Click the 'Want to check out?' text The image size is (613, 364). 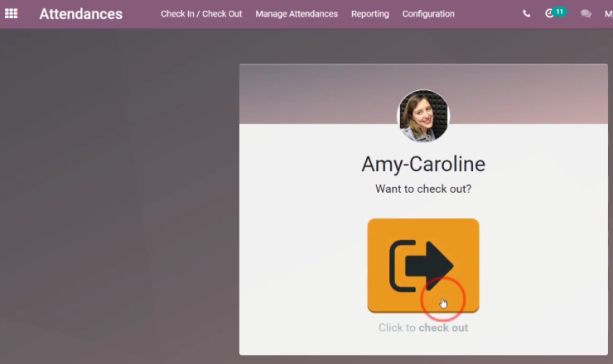423,189
